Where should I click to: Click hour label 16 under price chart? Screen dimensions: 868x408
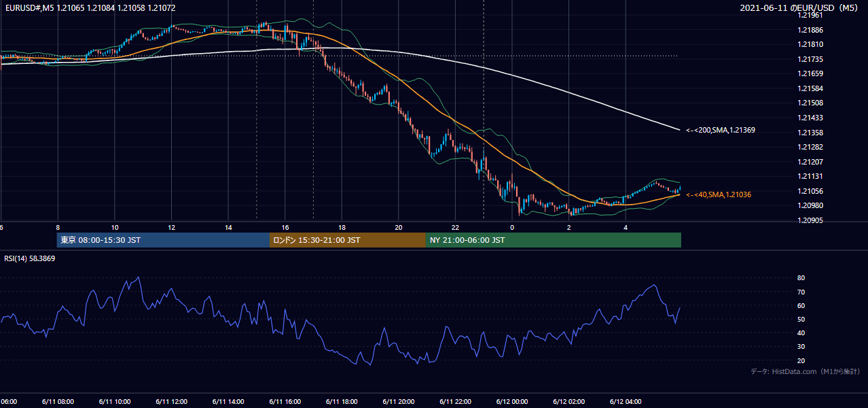tap(285, 227)
